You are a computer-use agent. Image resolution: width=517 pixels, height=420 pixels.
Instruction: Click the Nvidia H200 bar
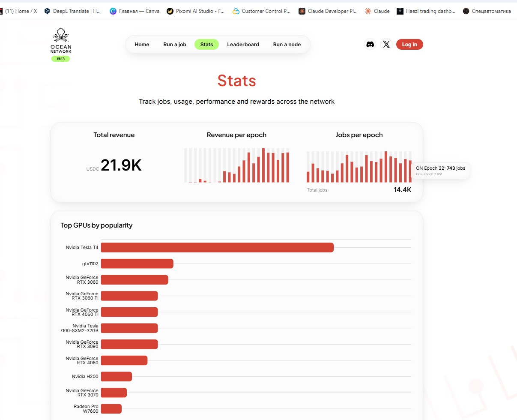tap(117, 376)
